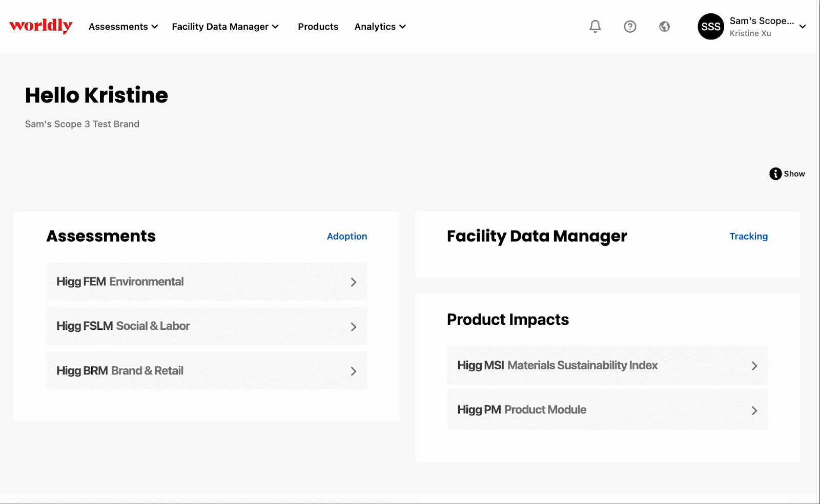Click the chevron on Higg FEM row

[353, 282]
